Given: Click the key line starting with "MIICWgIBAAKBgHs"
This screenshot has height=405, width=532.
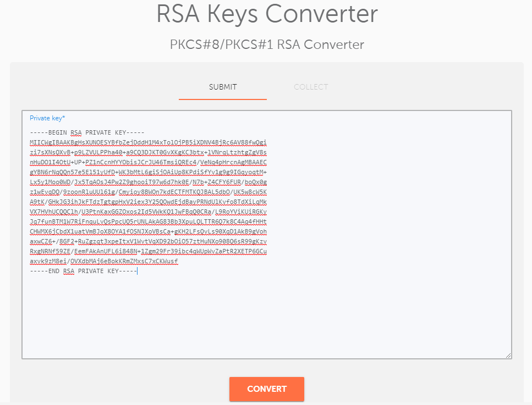Looking at the screenshot, I should point(149,142).
